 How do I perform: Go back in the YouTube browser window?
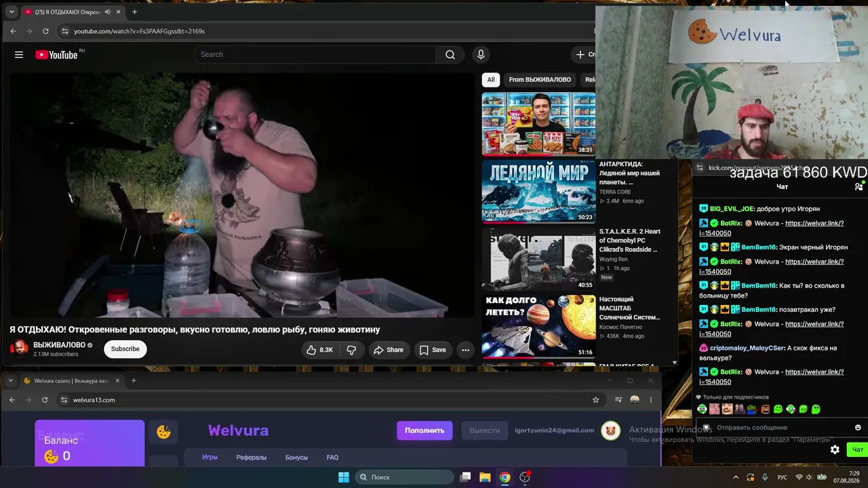pos(13,31)
